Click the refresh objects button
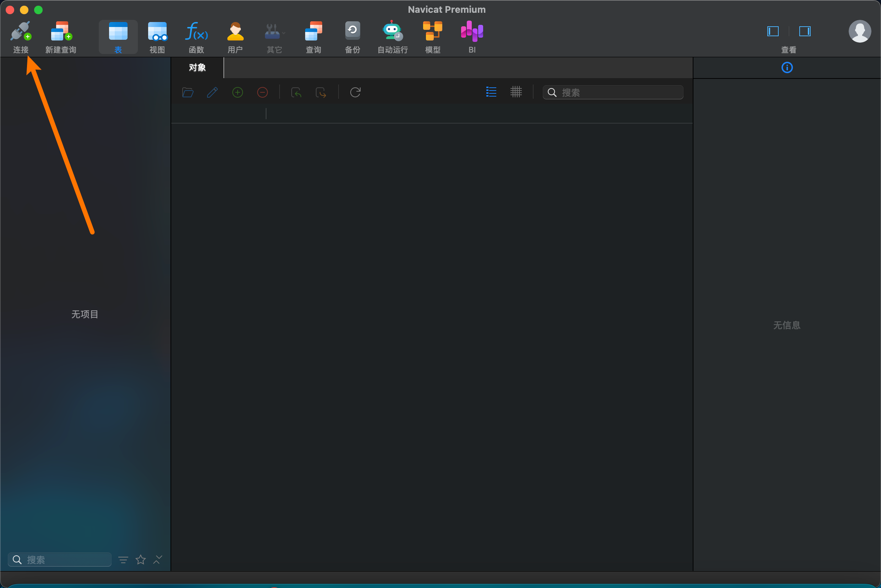The height and width of the screenshot is (588, 881). 355,92
